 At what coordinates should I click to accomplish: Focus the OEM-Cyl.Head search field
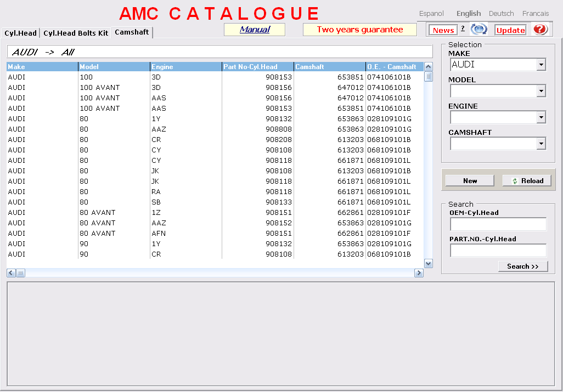click(x=498, y=224)
